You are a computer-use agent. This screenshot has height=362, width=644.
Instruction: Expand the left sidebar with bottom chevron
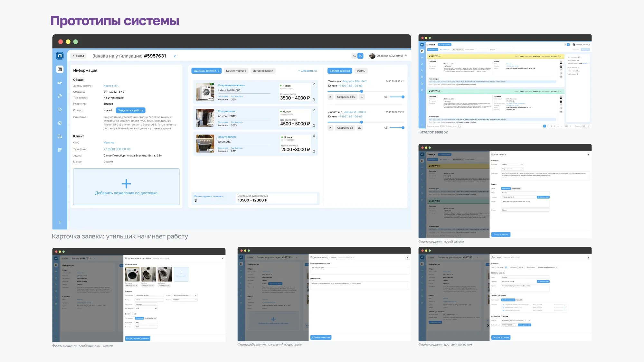point(60,222)
